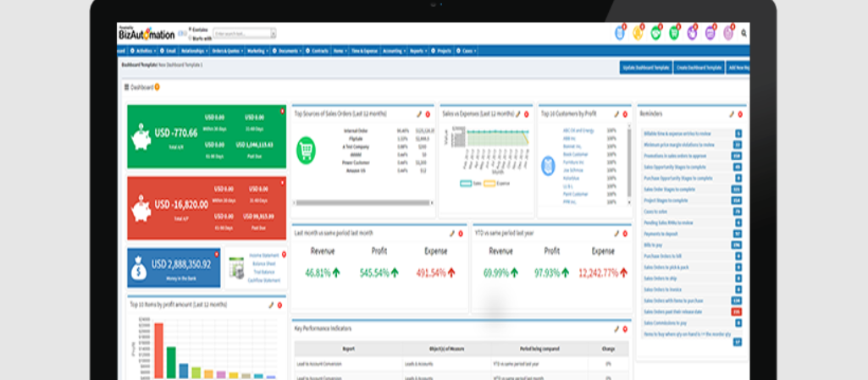
Task: Open the Cashflow Statement link
Action: 264,280
